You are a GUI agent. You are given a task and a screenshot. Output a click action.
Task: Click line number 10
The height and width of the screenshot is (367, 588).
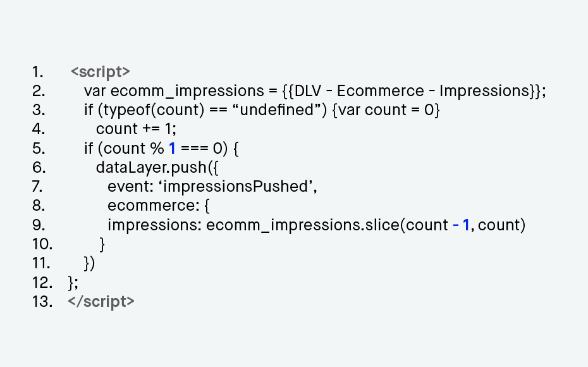pos(42,244)
